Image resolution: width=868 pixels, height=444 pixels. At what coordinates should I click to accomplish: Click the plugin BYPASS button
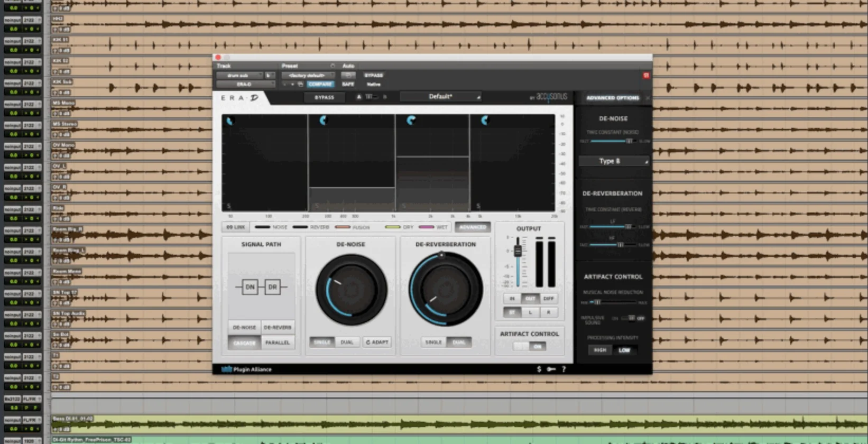pyautogui.click(x=324, y=97)
